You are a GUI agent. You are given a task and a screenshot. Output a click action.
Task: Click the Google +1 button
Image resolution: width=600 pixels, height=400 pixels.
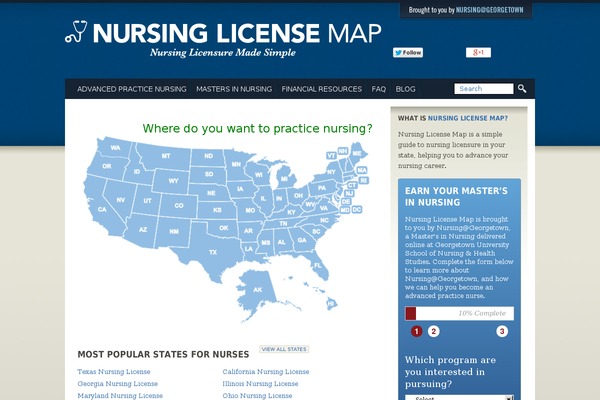coord(478,52)
